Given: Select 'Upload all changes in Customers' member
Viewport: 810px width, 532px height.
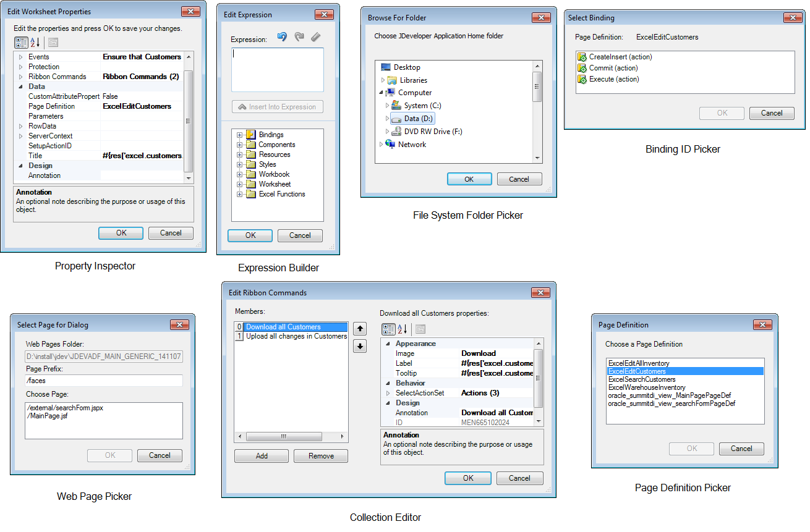Looking at the screenshot, I should click(x=296, y=336).
